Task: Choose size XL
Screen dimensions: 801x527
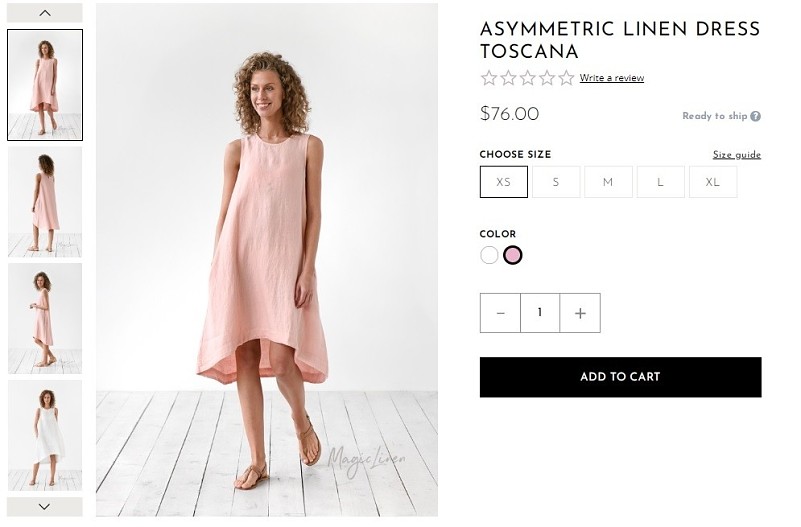Action: [x=712, y=182]
